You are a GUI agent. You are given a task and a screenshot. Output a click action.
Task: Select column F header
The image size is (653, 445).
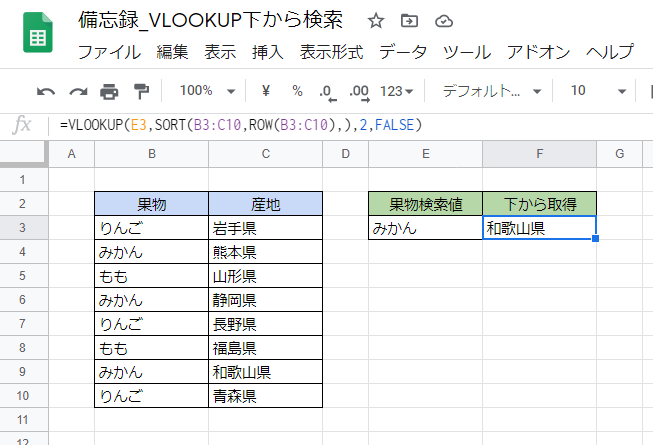pyautogui.click(x=539, y=154)
